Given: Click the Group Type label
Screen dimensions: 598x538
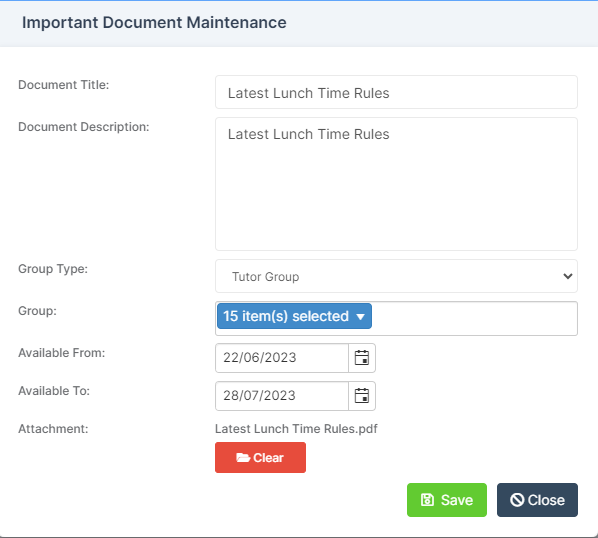Looking at the screenshot, I should (x=53, y=269).
